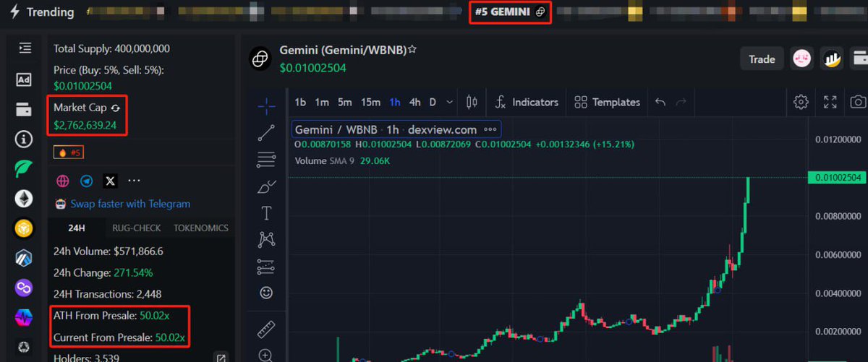Open the token Telegram icon

86,181
